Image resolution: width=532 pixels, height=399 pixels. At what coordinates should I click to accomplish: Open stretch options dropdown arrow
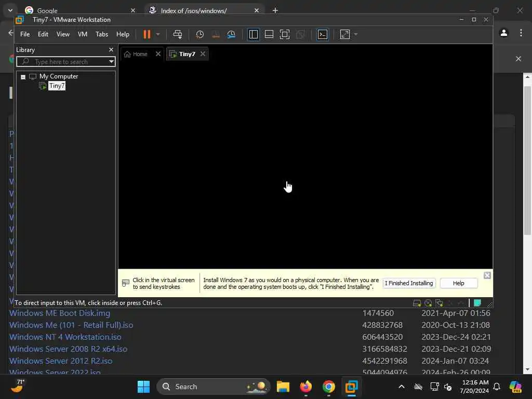[355, 34]
